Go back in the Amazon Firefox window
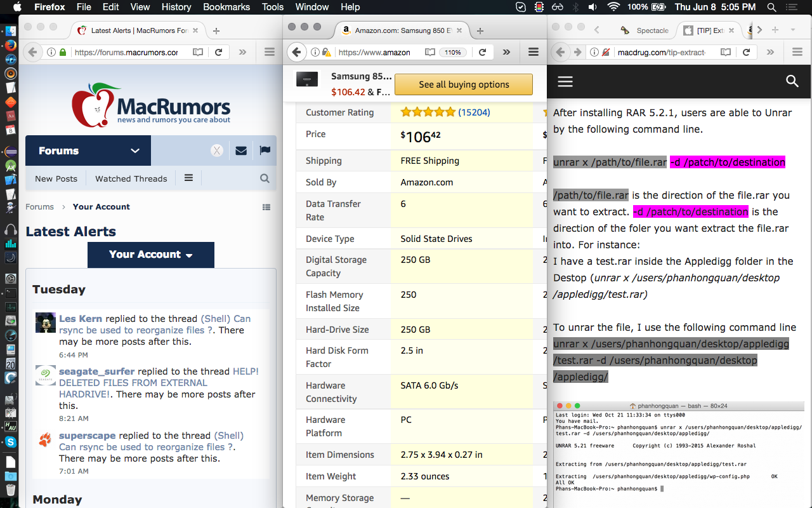 point(295,53)
